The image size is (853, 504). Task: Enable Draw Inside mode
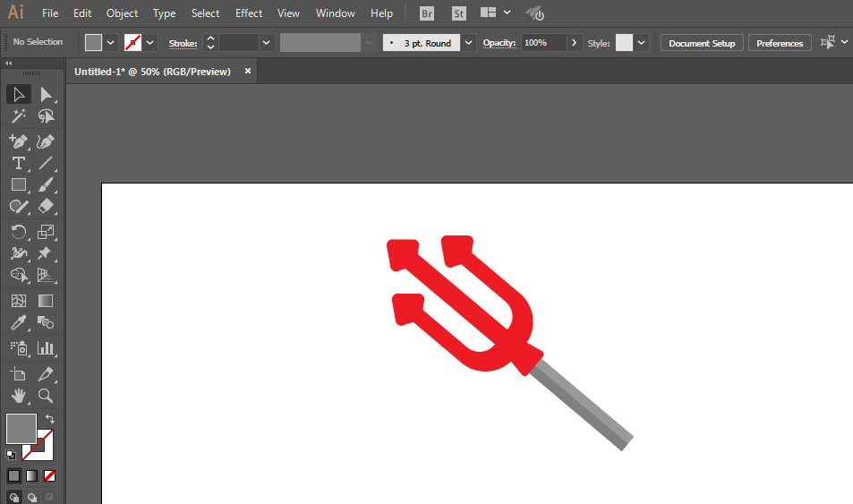tap(49, 498)
